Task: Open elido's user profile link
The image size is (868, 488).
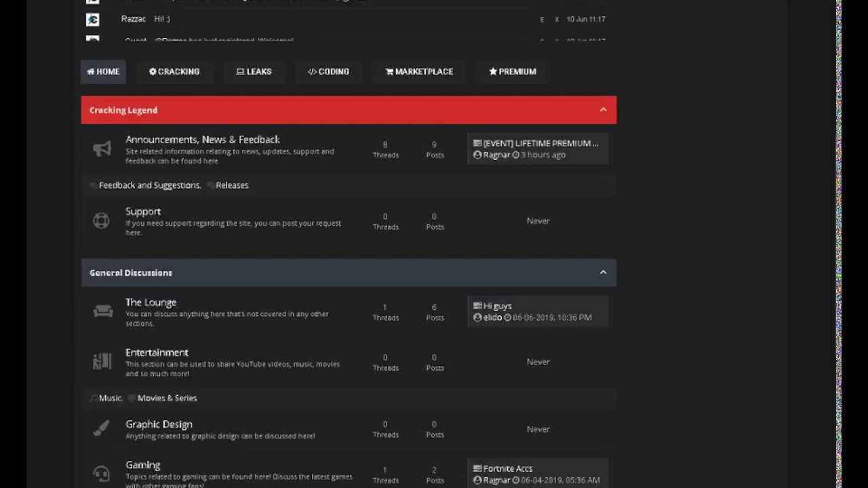Action: pos(492,317)
